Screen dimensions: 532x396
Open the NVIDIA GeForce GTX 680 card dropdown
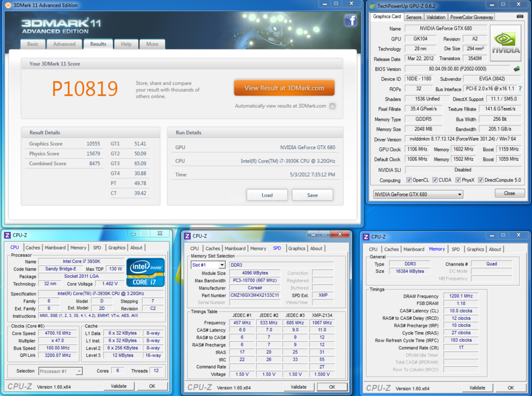pyautogui.click(x=418, y=194)
